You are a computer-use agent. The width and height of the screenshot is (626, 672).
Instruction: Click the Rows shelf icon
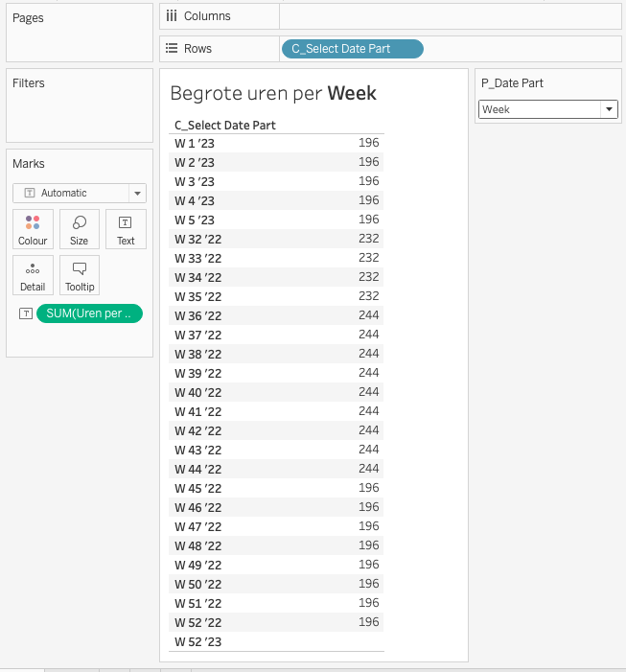click(172, 49)
